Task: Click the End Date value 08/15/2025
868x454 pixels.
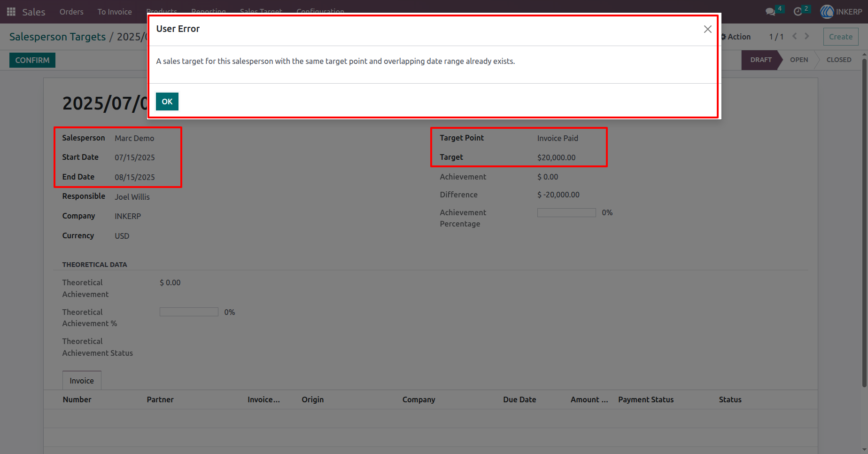Action: 135,177
